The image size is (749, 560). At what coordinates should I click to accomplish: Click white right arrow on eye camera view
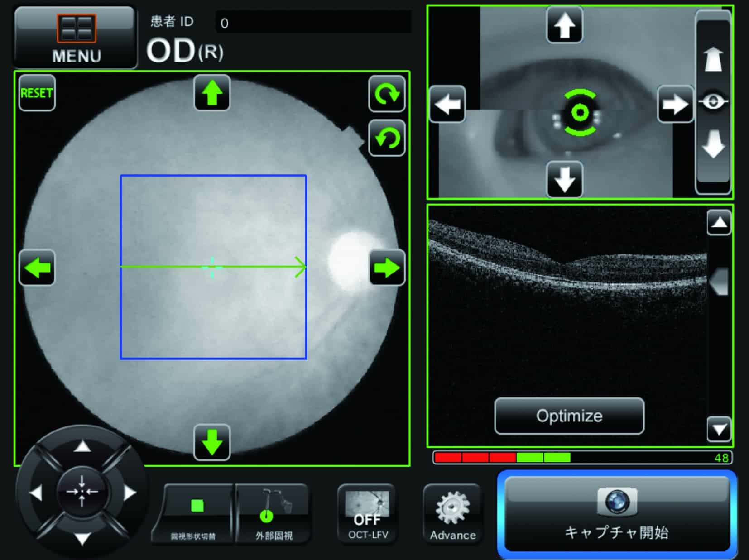point(675,104)
